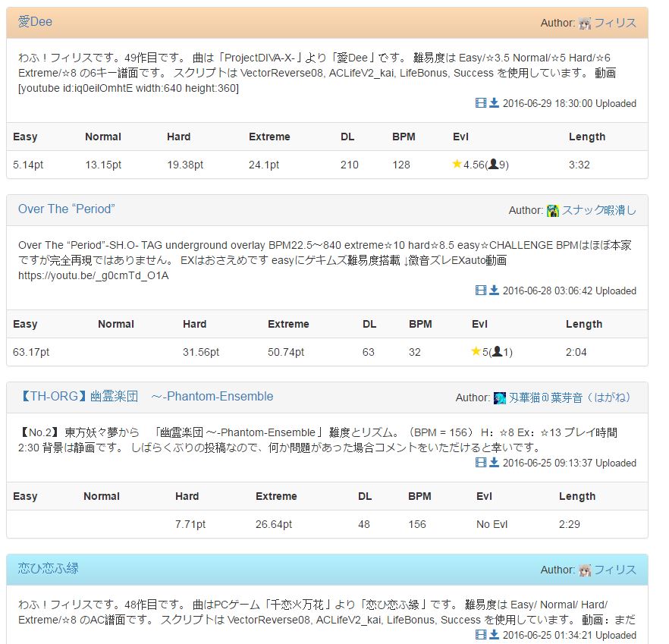Viewport: 669px width, 644px height.
Task: Open the 【TH-ORG】幽霊楽団 title link
Action: pyautogui.click(x=146, y=397)
